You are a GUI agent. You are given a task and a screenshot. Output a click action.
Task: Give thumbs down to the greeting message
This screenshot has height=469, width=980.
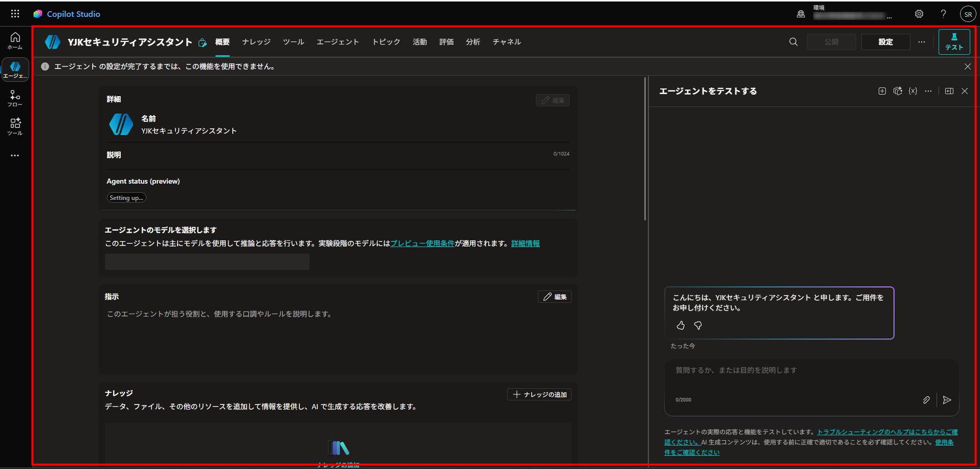pos(698,325)
